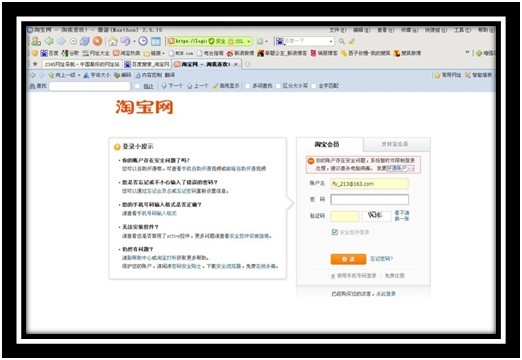Click the Refresh page icon
Screen dimensions: 522x360
85,41
